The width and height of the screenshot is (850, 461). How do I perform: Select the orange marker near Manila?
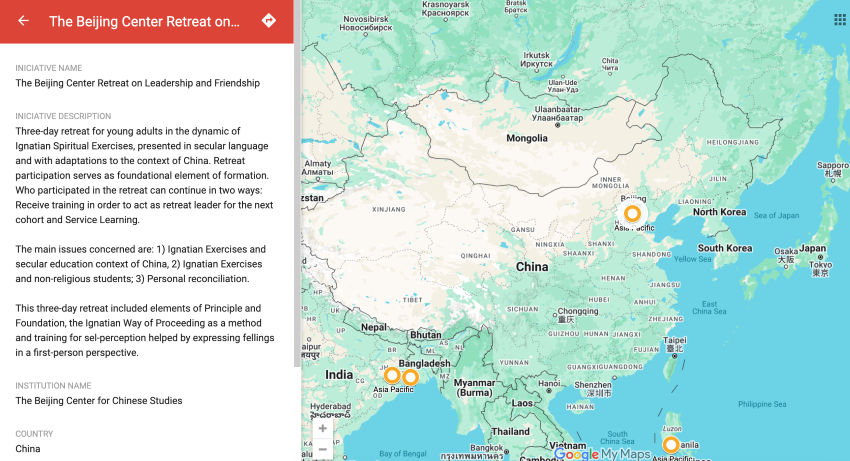(671, 445)
